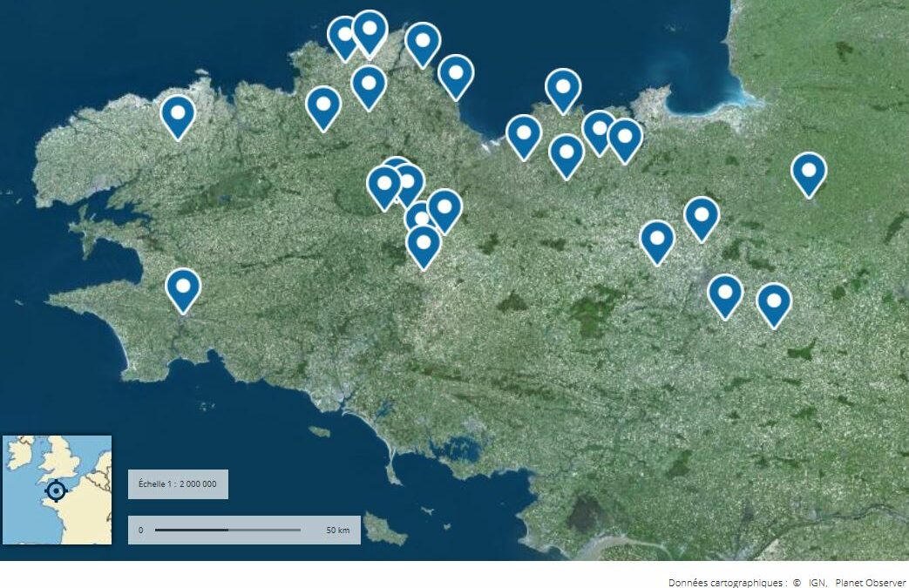Click the Échelle 1 : 2 000 000 label
Screen dimensions: 909x588
coord(178,484)
